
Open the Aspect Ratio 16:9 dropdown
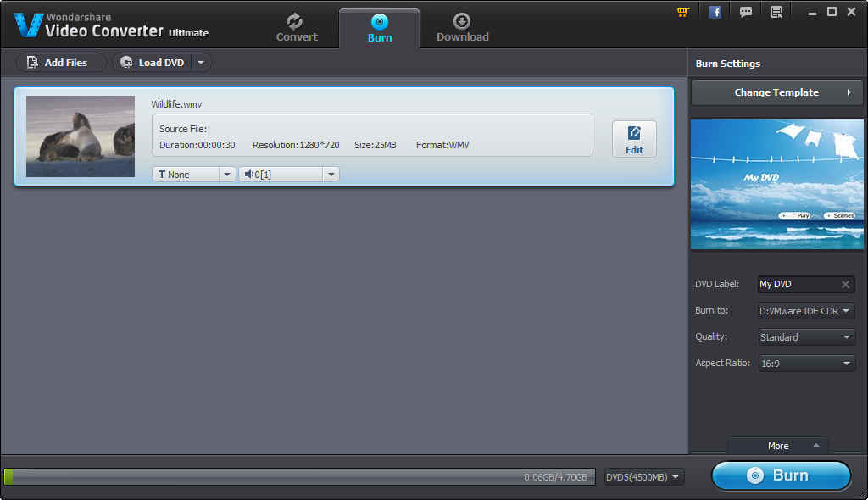pos(805,363)
